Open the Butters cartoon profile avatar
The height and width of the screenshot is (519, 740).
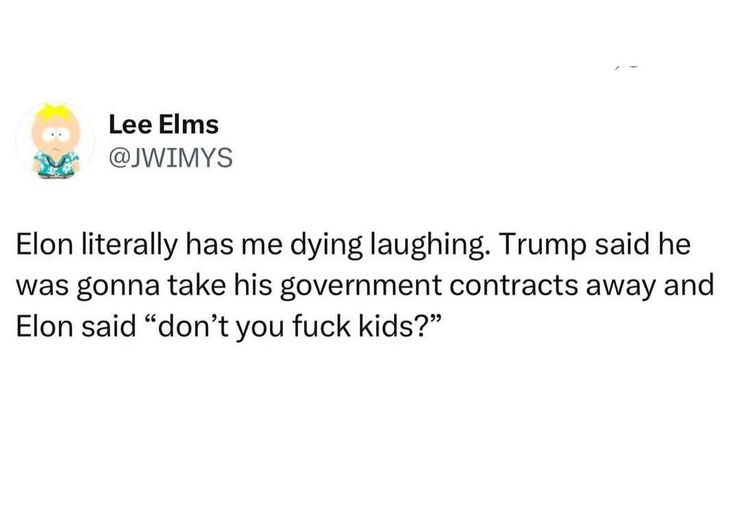pyautogui.click(x=55, y=140)
